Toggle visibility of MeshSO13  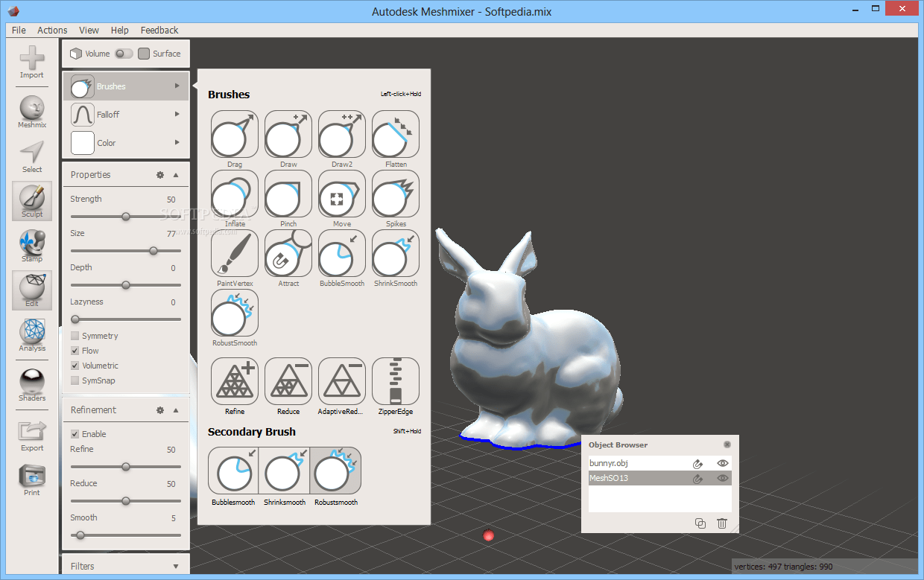pos(722,478)
